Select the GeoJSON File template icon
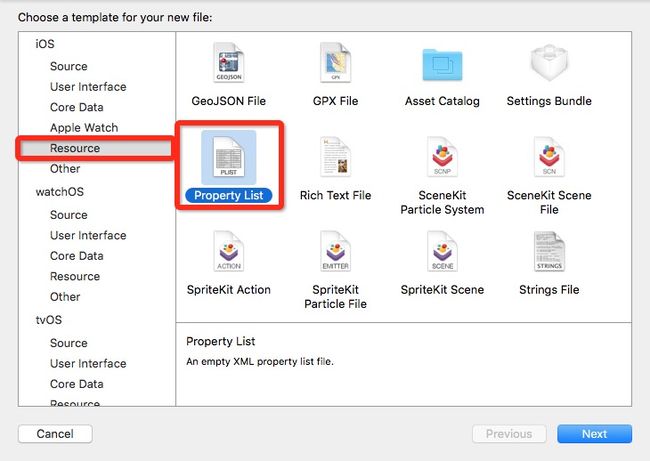Screen dimensions: 650x461 [x=228, y=63]
